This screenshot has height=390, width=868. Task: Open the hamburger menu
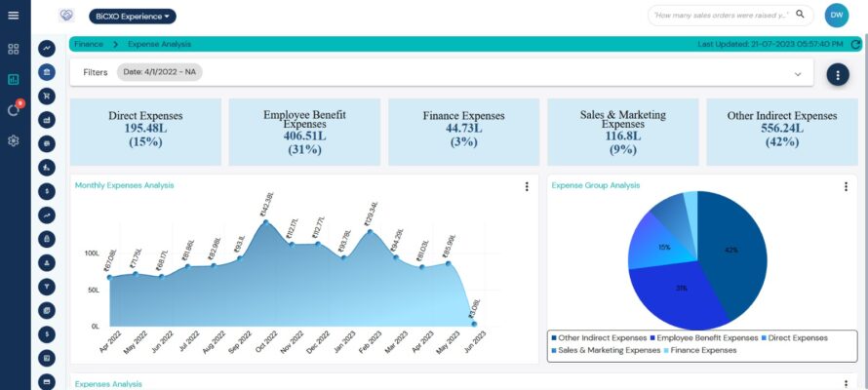tap(13, 16)
